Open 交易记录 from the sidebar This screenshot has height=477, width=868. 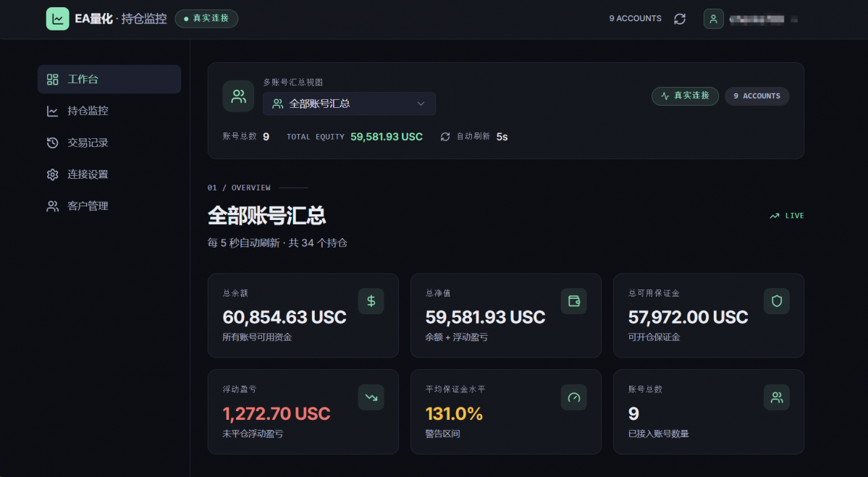109,143
